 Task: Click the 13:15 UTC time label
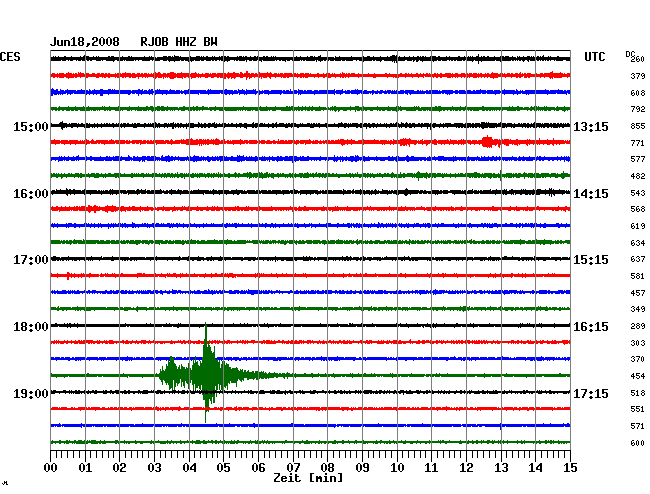pyautogui.click(x=591, y=126)
